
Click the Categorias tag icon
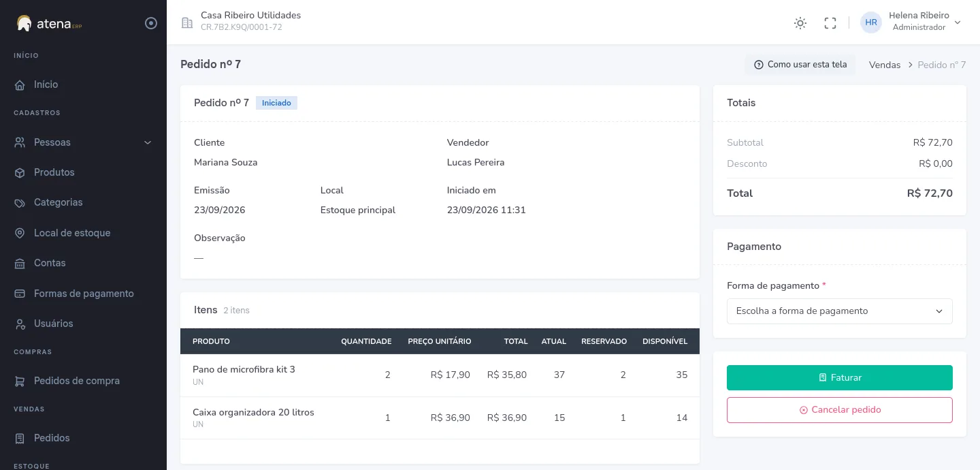click(20, 202)
